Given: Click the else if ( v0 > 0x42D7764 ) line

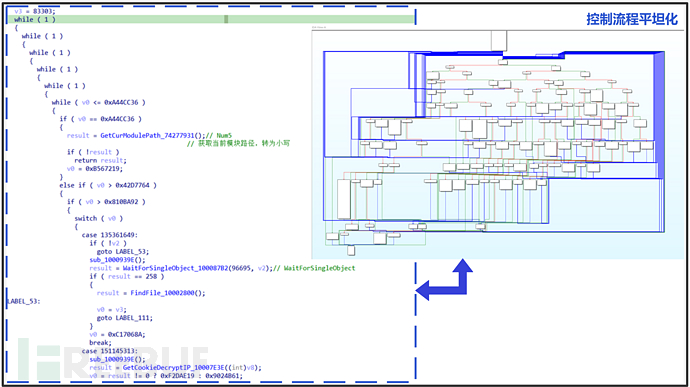Looking at the screenshot, I should click(x=108, y=185).
